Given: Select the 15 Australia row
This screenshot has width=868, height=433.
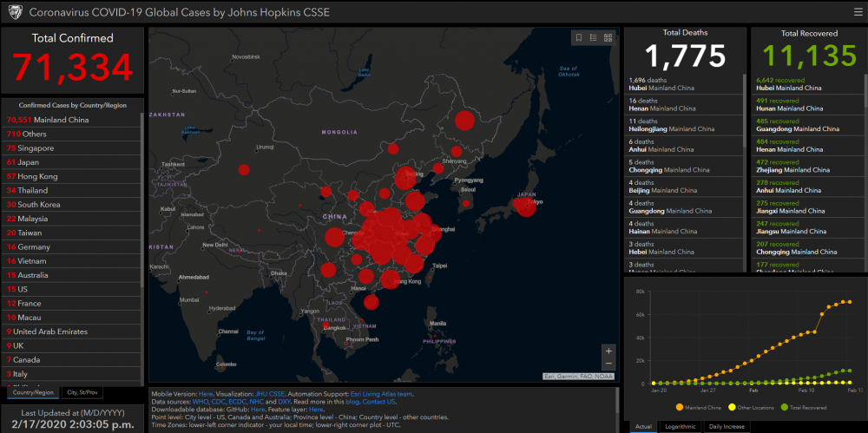Looking at the screenshot, I should (71, 275).
